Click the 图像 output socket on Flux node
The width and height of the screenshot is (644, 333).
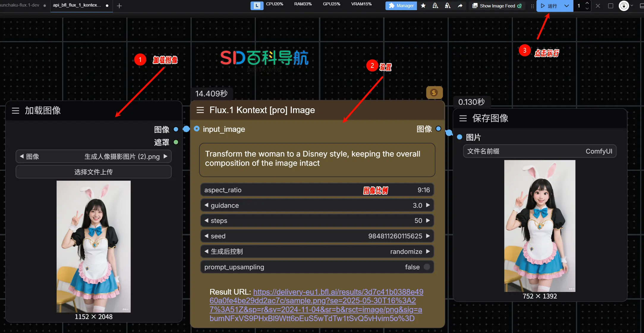438,129
